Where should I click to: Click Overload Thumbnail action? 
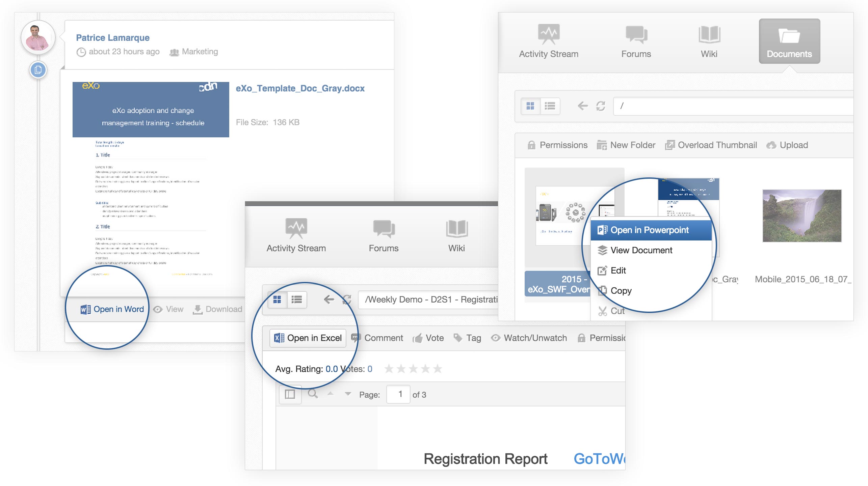[x=711, y=145]
